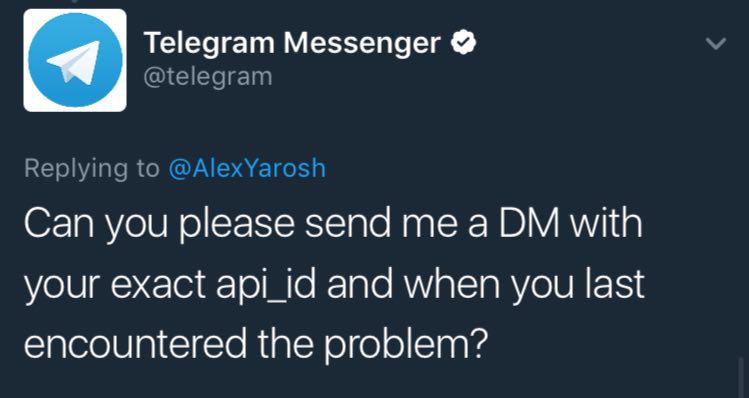Click the word "DM" in the tweet
This screenshot has height=398, width=749.
[x=529, y=224]
